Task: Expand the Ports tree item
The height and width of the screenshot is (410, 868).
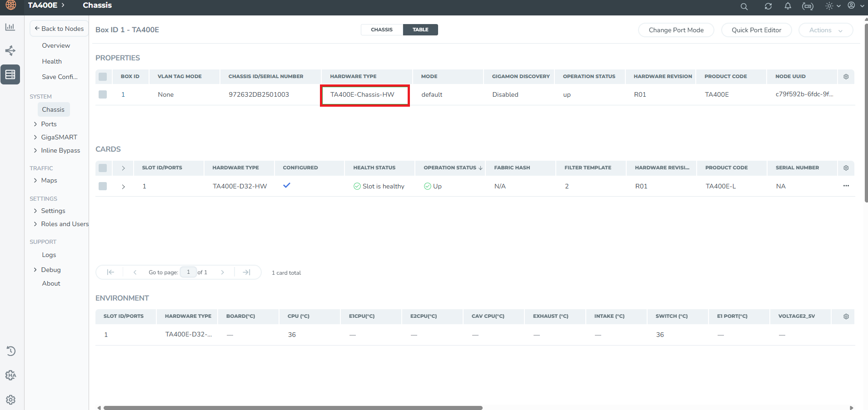Action: coord(35,124)
